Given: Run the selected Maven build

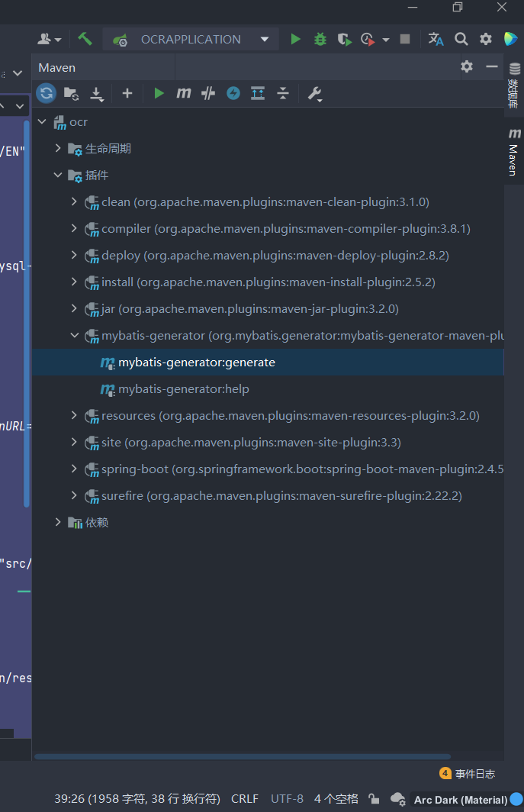Looking at the screenshot, I should pyautogui.click(x=159, y=93).
